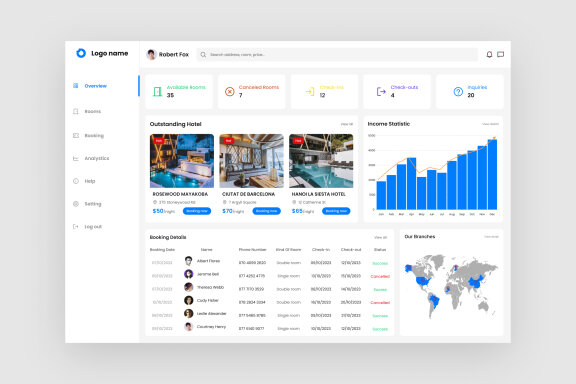This screenshot has width=576, height=384.
Task: Click View all in Booking Details
Action: [x=381, y=237]
